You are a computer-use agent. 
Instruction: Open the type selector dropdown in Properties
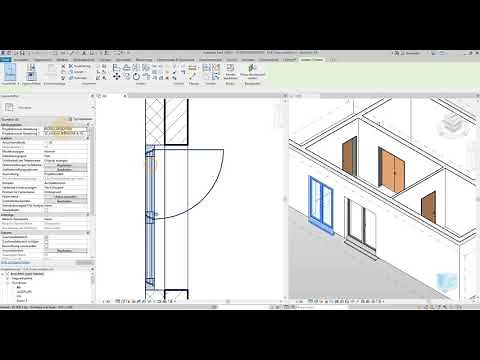(x=93, y=108)
